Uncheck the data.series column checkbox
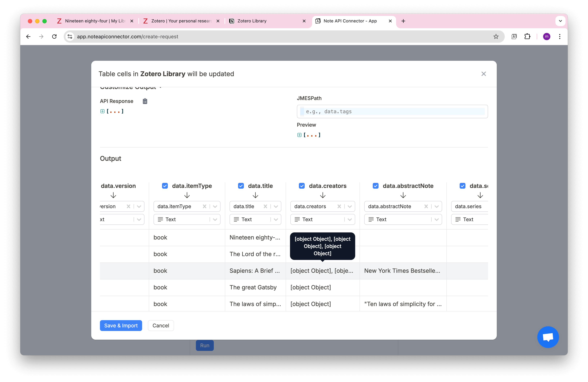This screenshot has width=588, height=382. click(463, 186)
